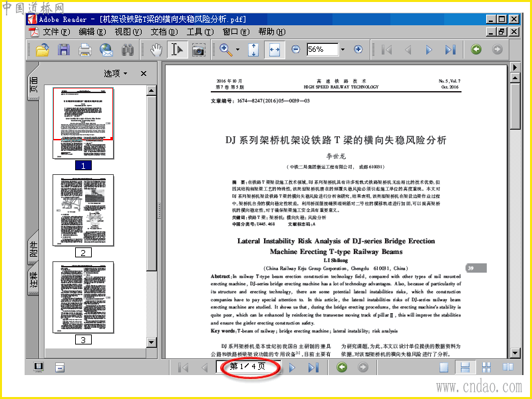This screenshot has height=399, width=532.
Task: Open the 视图(V) menu
Action: 128,32
